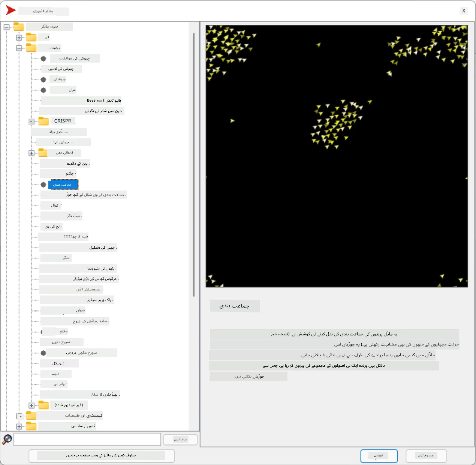Select the چیونٹی کی لائنیں model
Screen dimensions: 476x465
(62, 69)
